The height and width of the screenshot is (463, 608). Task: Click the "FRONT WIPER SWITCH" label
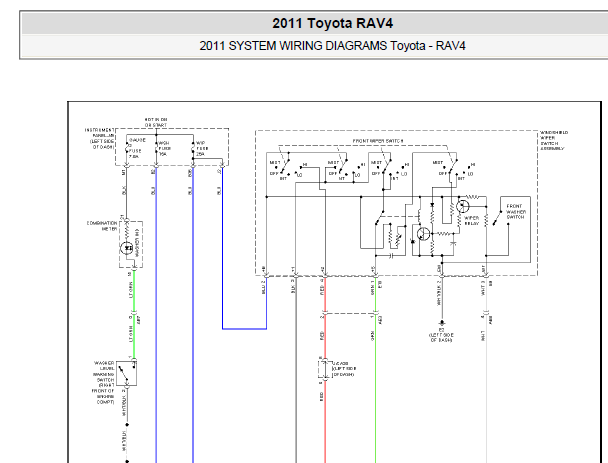[378, 141]
